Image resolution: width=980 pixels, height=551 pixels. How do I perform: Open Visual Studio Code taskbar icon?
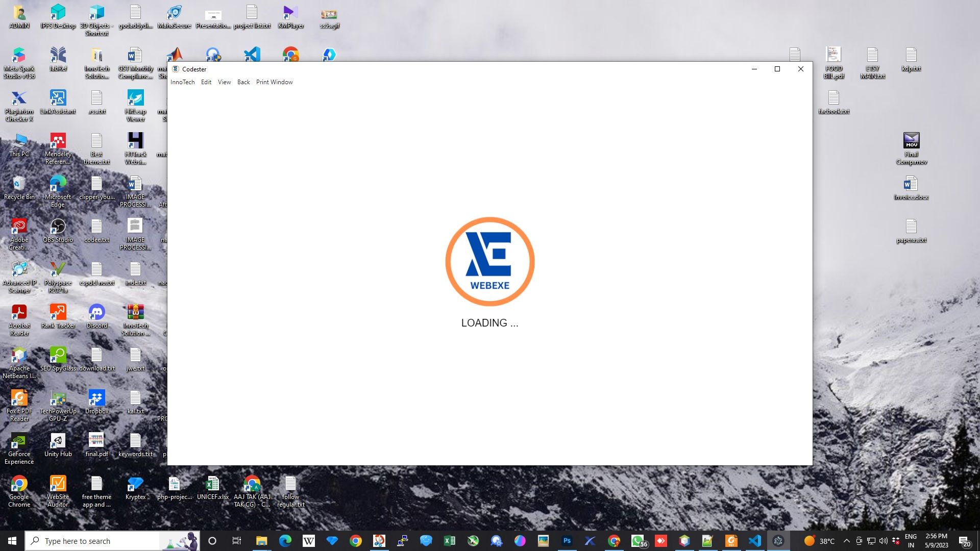754,541
